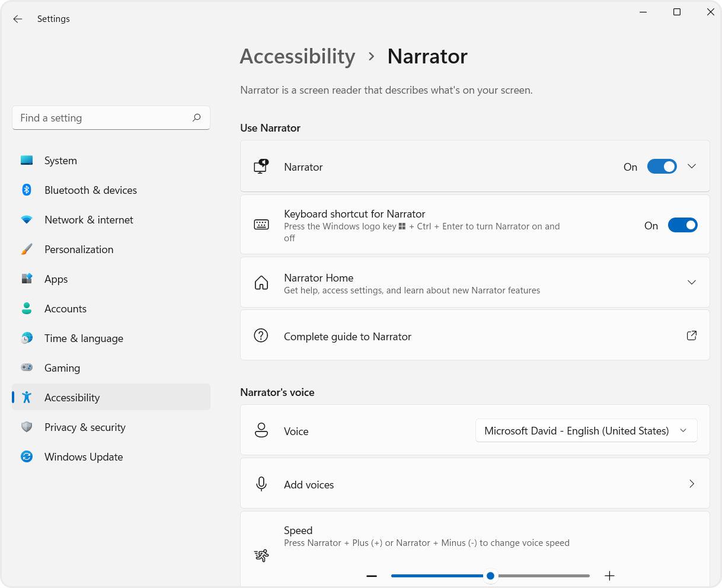Click the speed gauge icon on Speed row

click(x=261, y=555)
